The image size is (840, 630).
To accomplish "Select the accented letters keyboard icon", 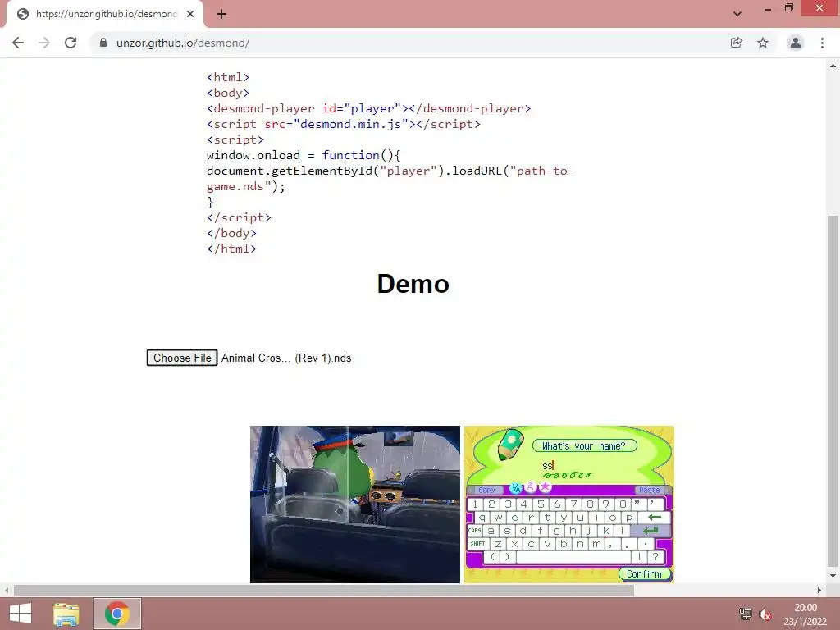I will [x=531, y=487].
